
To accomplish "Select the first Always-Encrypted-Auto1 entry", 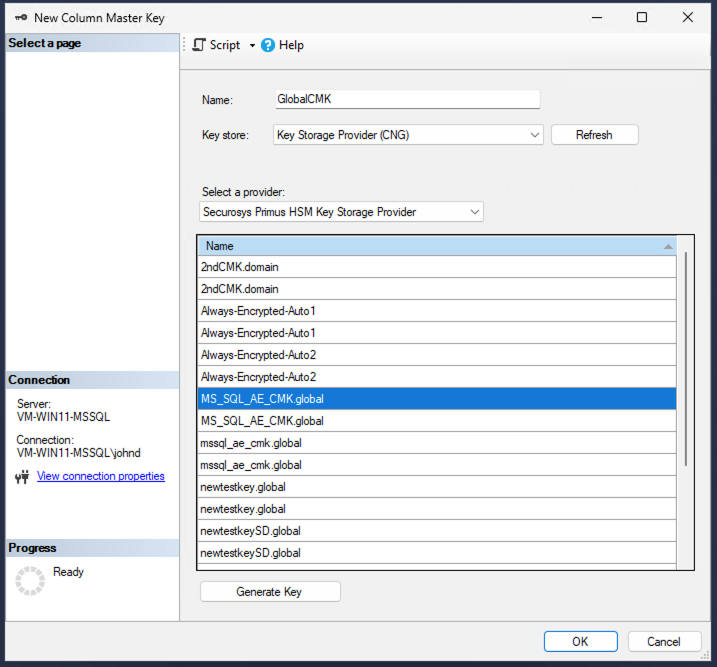I will pos(436,311).
